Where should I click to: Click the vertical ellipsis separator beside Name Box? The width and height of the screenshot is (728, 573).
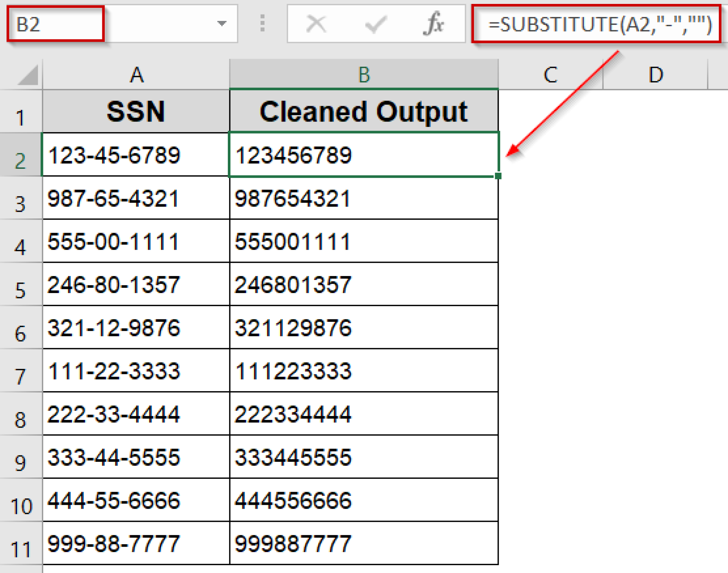point(262,23)
